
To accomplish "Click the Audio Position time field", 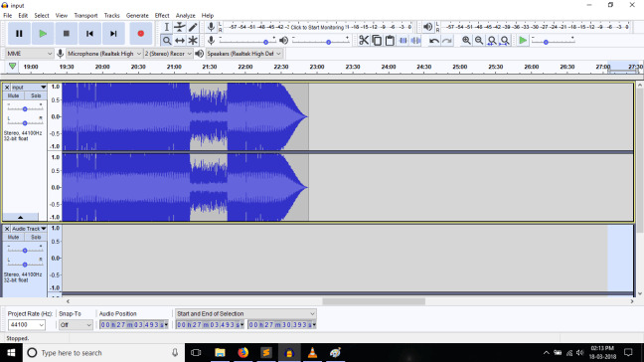I will coord(134,324).
